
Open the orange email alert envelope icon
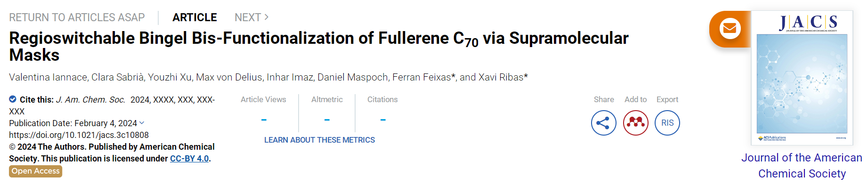click(730, 29)
